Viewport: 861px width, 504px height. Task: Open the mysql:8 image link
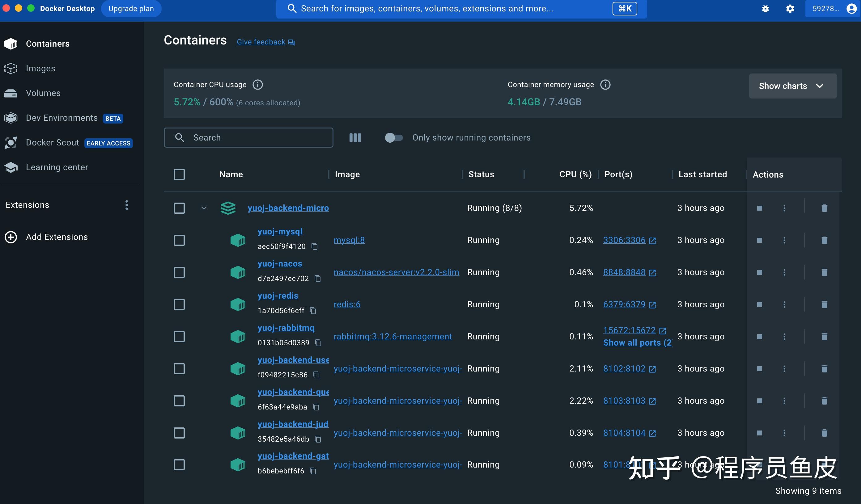pyautogui.click(x=349, y=240)
